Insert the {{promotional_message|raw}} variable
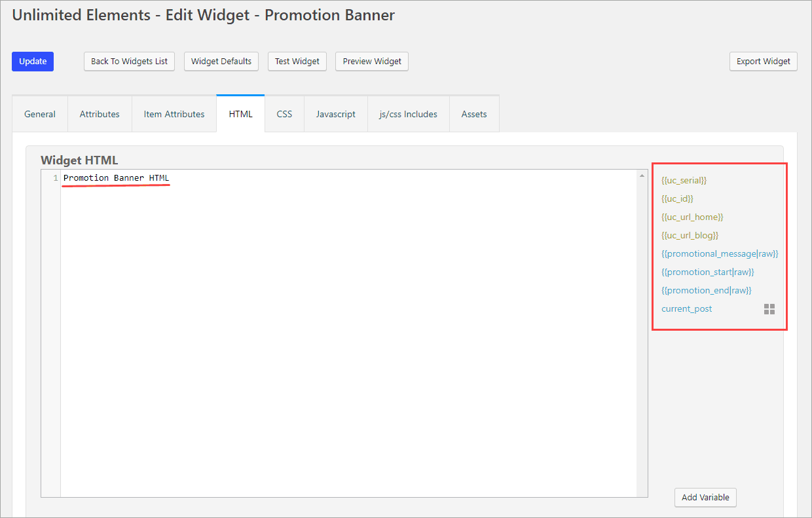Screen dimensions: 812x518 coord(720,253)
